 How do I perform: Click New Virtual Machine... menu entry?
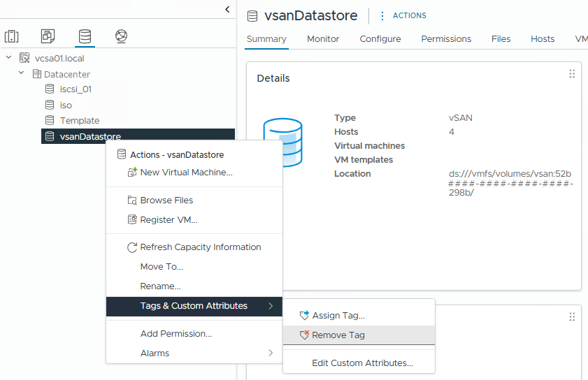pos(186,173)
